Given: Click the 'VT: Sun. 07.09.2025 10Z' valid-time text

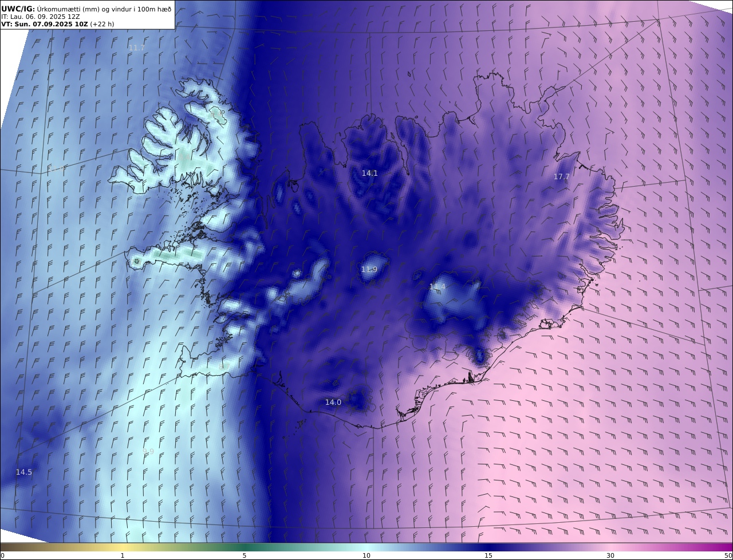Looking at the screenshot, I should 44,24.
